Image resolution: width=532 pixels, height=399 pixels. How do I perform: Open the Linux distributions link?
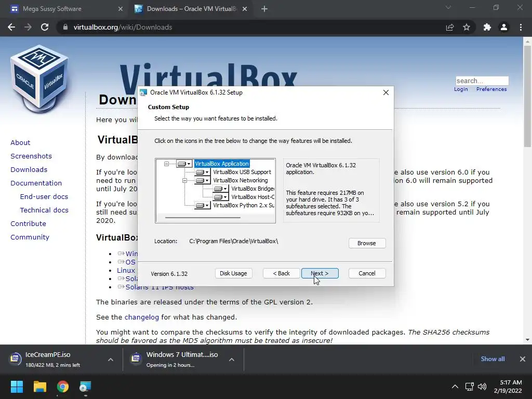pos(126,270)
